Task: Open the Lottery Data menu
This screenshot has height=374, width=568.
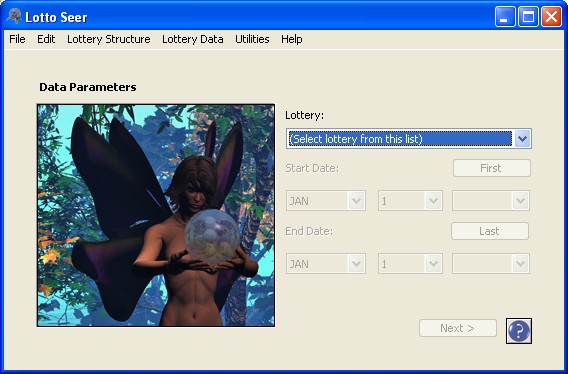Action: pyautogui.click(x=193, y=39)
